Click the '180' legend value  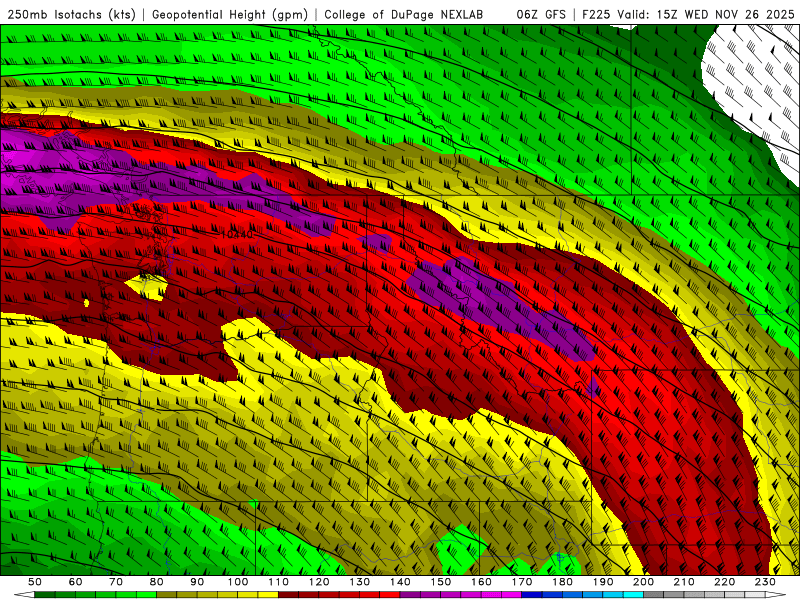[562, 582]
